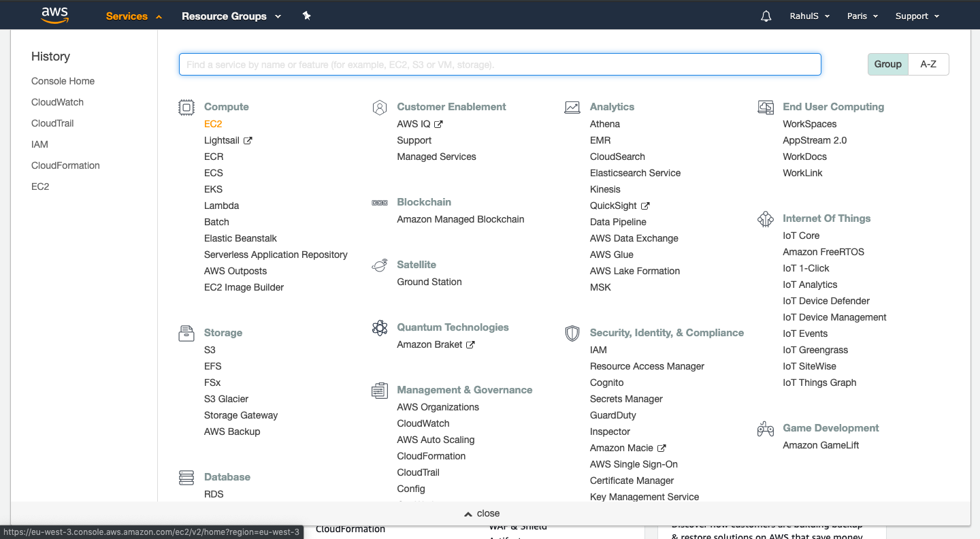980x539 pixels.
Task: Open the Paris region dropdown
Action: click(862, 16)
